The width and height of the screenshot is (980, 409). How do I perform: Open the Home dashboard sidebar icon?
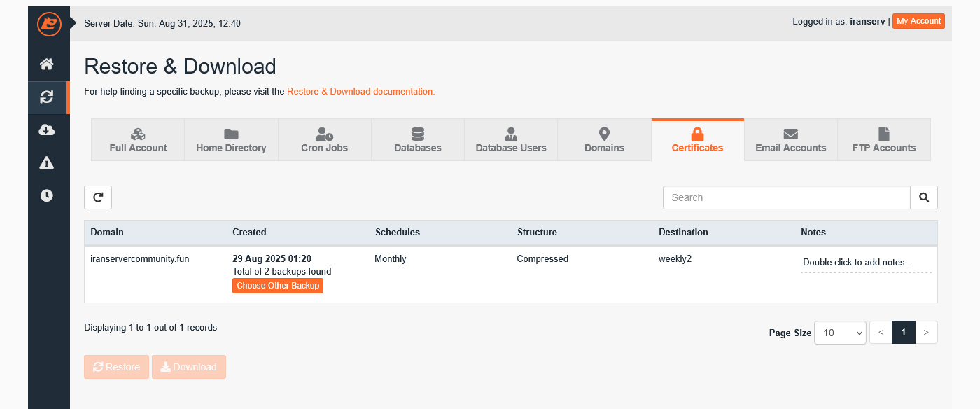click(47, 64)
